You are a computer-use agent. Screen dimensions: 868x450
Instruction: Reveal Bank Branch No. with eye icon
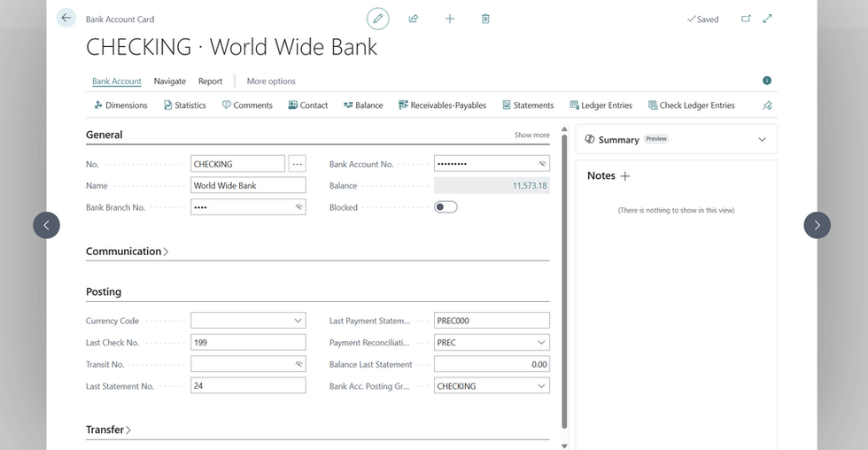[x=298, y=207]
